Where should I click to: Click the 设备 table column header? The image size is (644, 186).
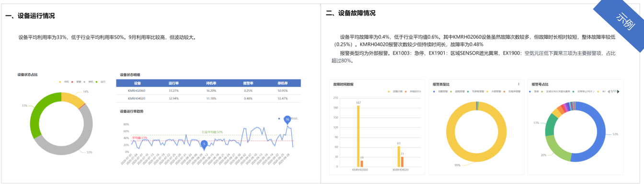[x=137, y=83]
